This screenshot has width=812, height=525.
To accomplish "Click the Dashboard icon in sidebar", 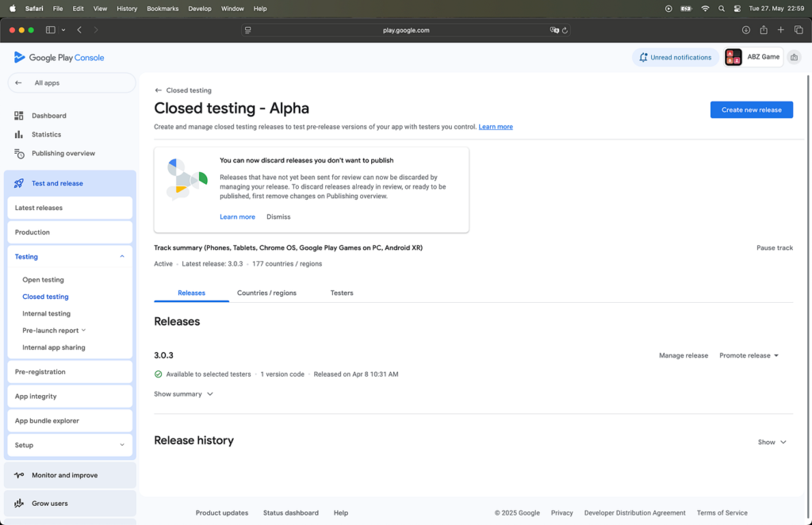I will (x=19, y=116).
